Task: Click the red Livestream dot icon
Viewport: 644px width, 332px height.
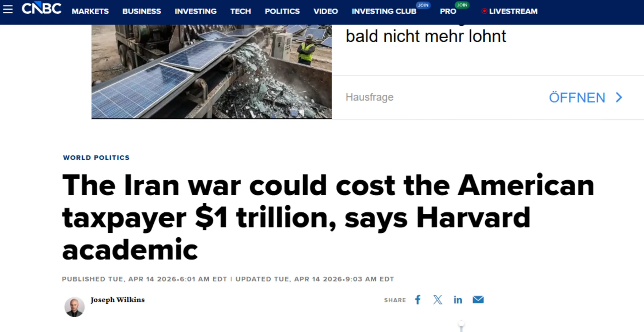Action: (x=484, y=11)
